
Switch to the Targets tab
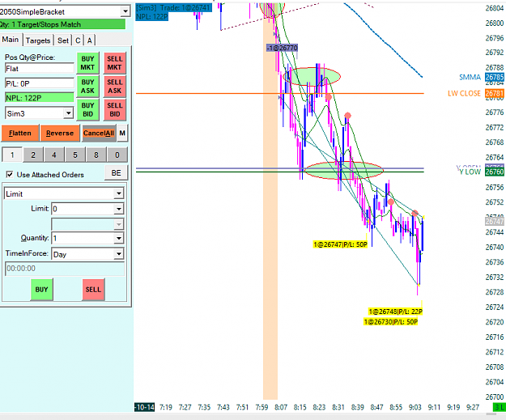(38, 40)
